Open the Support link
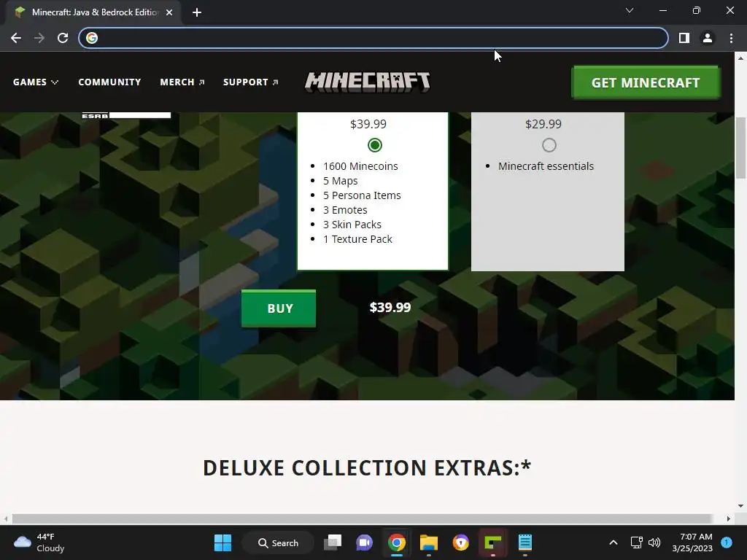 point(251,82)
